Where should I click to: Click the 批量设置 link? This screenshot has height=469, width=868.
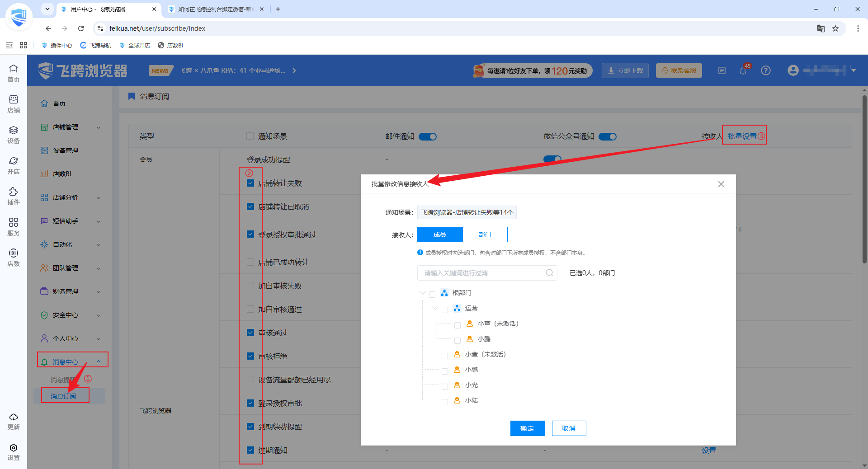[x=742, y=136]
